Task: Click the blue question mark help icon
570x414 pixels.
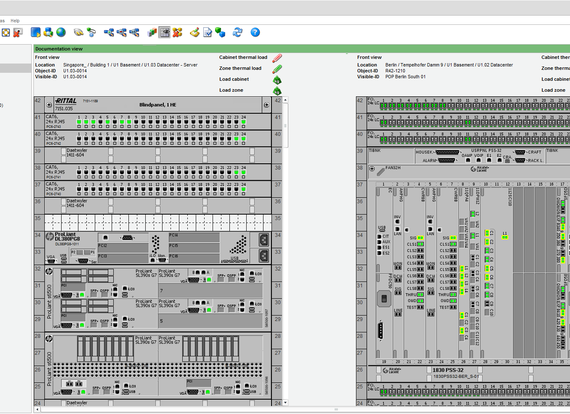Action: (255, 33)
